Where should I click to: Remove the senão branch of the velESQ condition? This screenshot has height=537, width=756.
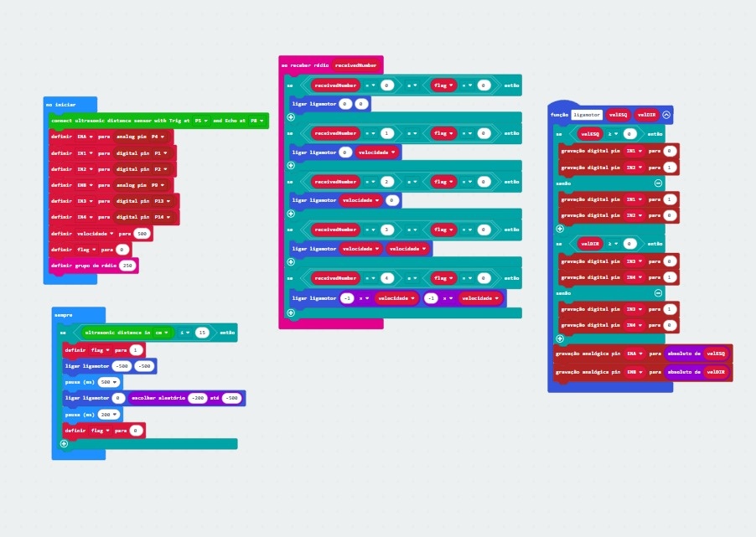pos(658,183)
